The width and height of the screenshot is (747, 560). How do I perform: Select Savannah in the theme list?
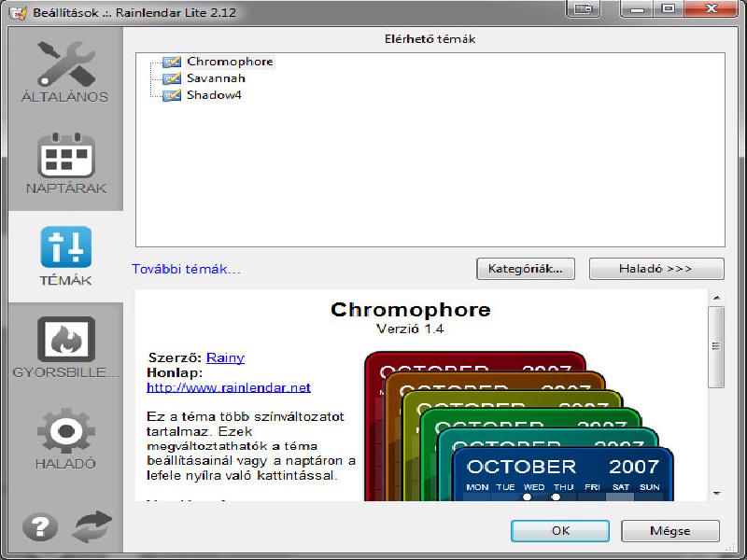[x=216, y=78]
